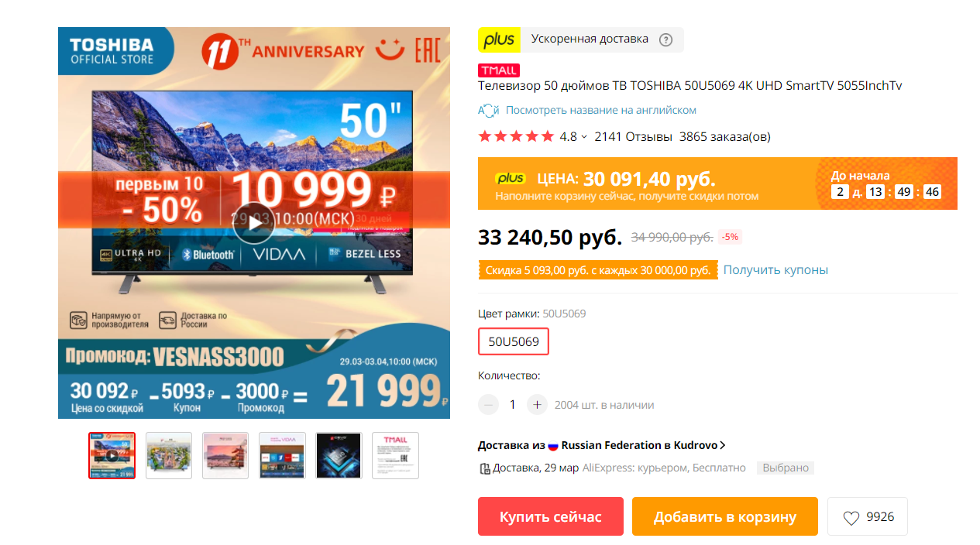Click the help question mark beside Ускоренная доставка
The image size is (980, 545).
point(665,39)
